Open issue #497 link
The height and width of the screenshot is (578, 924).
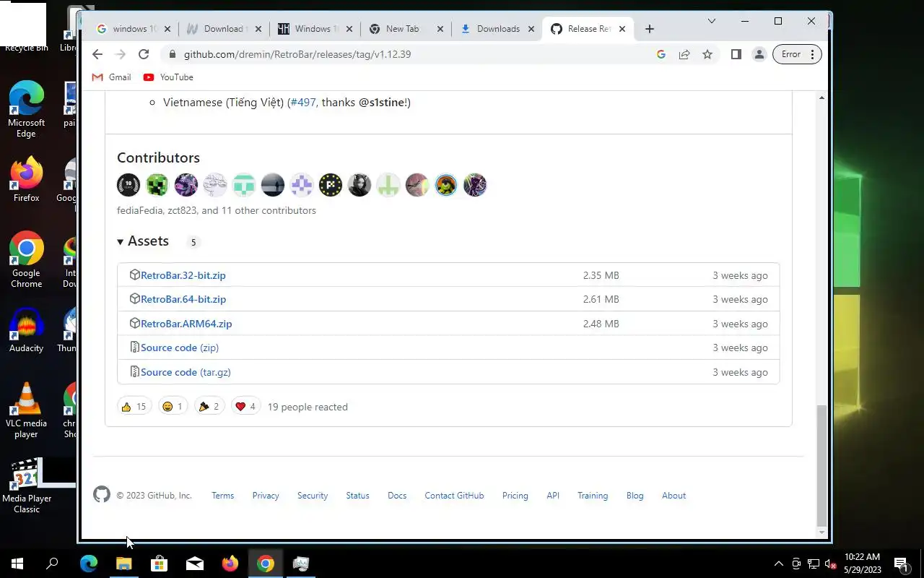tap(303, 103)
